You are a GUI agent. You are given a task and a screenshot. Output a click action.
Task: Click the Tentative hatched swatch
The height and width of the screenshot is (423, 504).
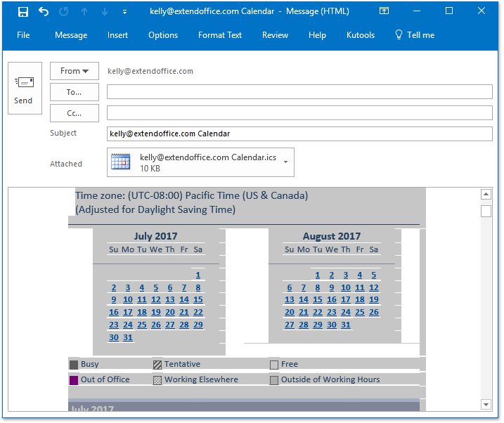tap(157, 365)
